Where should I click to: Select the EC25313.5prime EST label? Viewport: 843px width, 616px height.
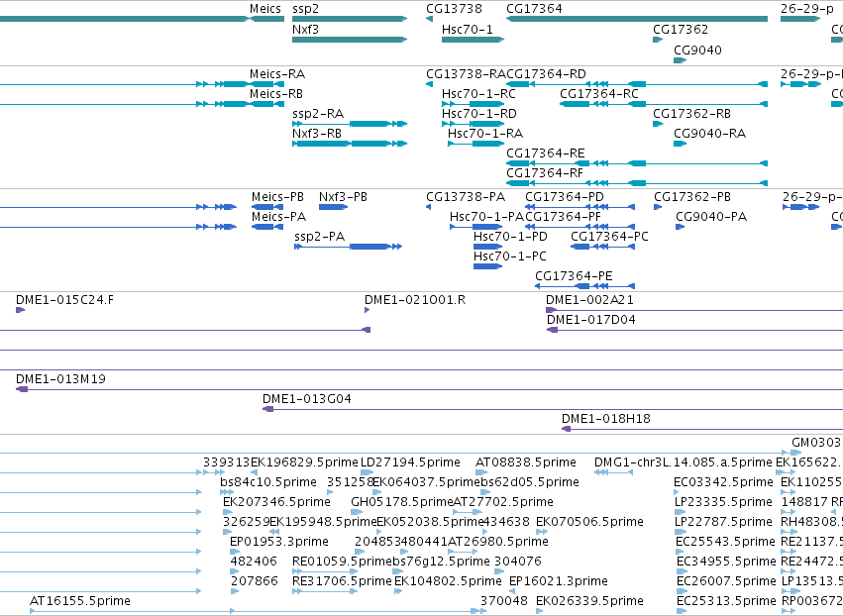tap(726, 601)
